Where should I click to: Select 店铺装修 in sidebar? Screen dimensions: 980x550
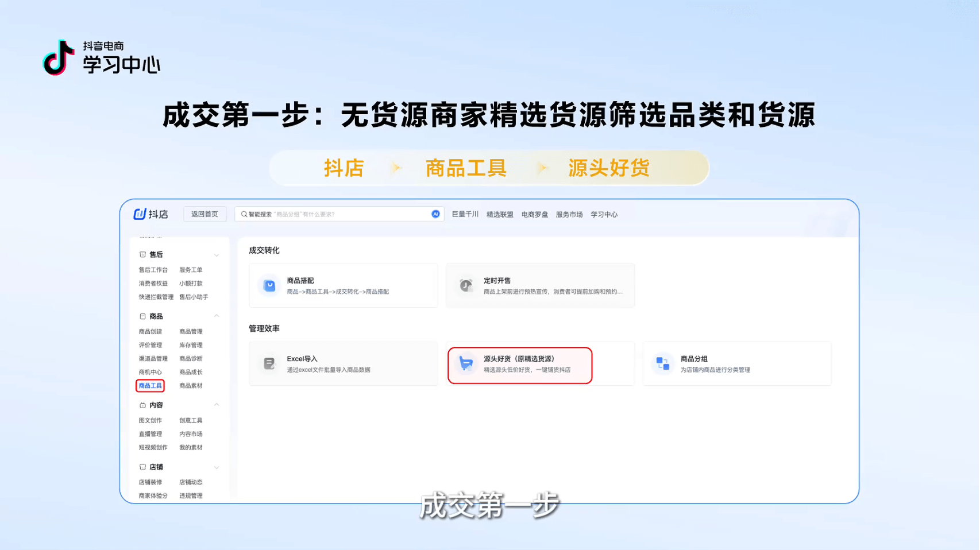(x=151, y=483)
